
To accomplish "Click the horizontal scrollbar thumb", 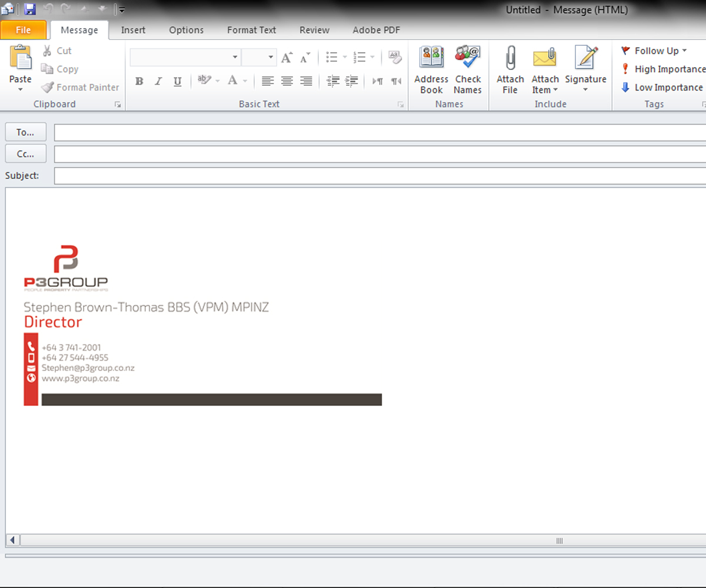I will [x=559, y=540].
